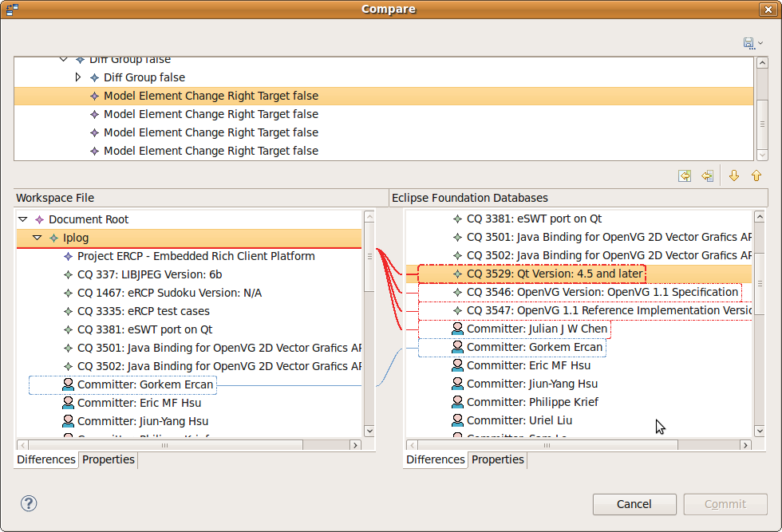Select CQ 3547: OpenVG 1.1 Reference Implementation
The height and width of the screenshot is (532, 782).
[x=609, y=310]
